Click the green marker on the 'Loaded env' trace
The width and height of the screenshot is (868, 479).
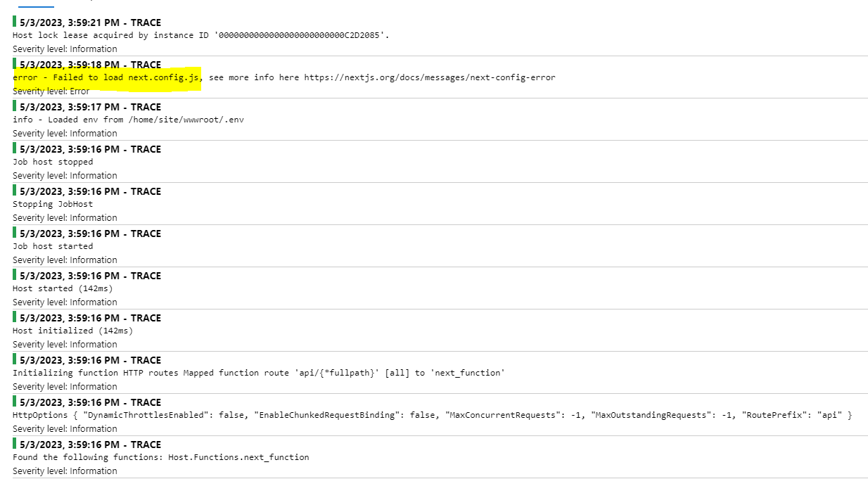click(15, 106)
